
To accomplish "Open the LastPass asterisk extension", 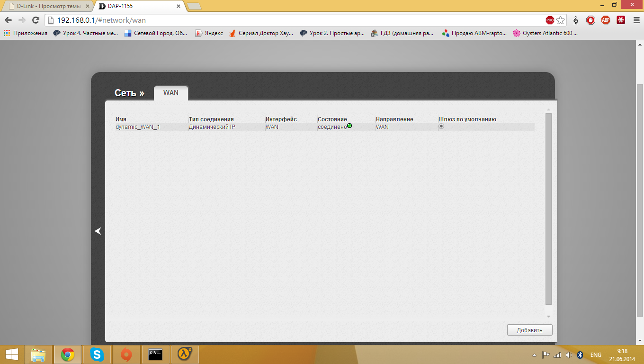I will coord(621,20).
